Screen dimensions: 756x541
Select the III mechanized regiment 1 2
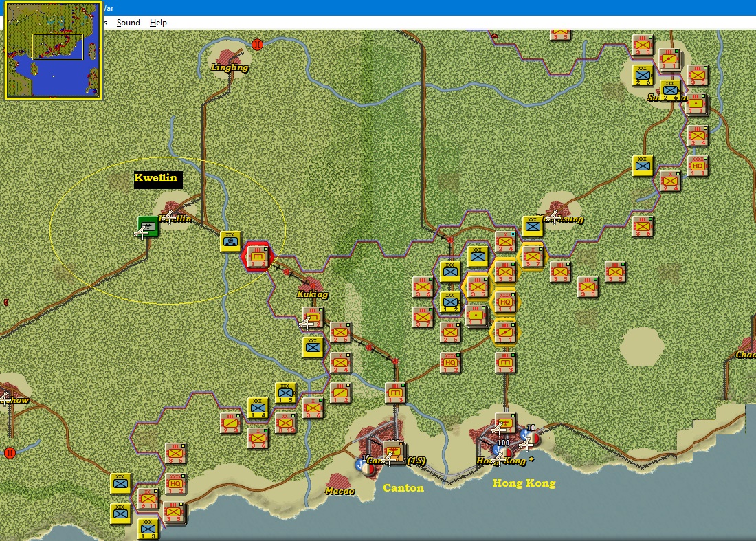(340, 393)
